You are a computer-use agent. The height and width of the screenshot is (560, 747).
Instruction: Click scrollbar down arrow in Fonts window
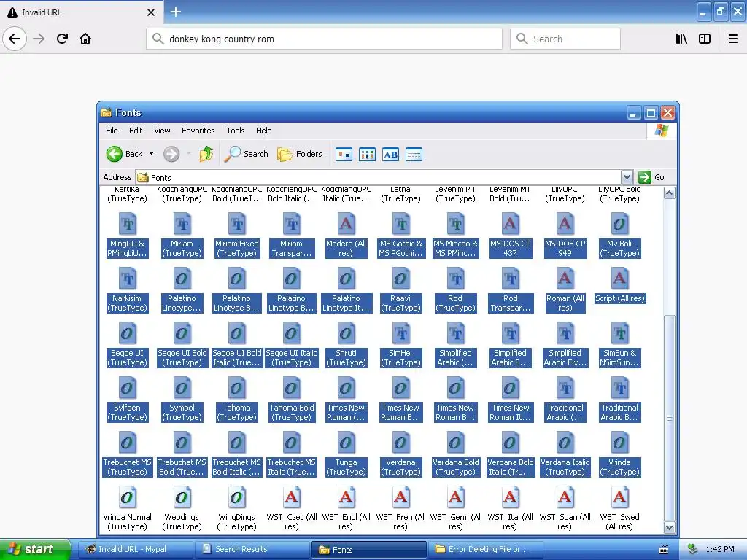(x=670, y=528)
